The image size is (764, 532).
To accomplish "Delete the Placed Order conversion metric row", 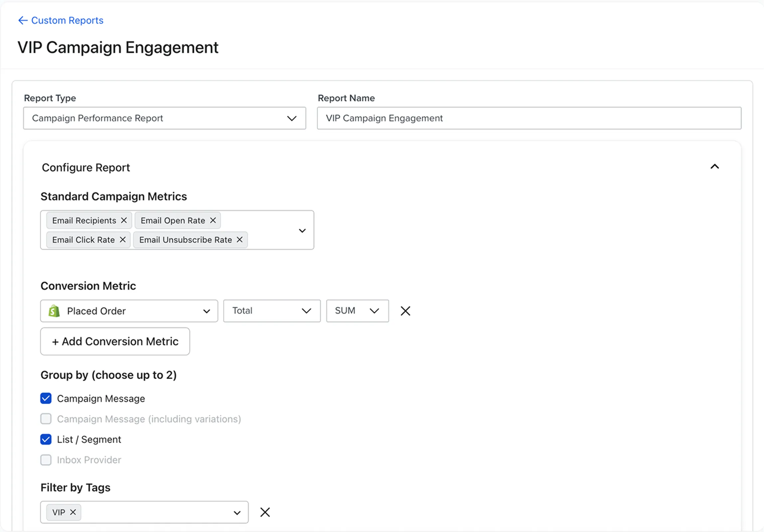I will 405,311.
